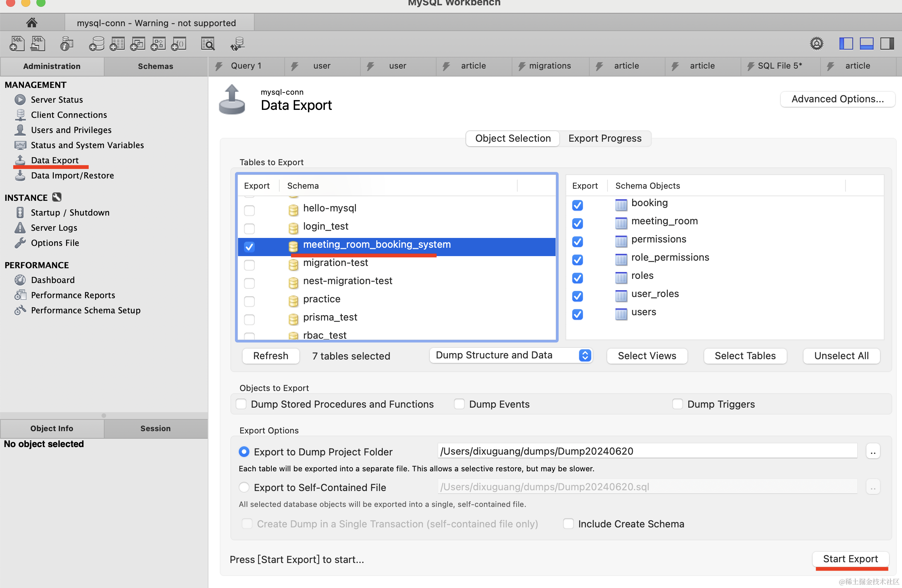Open preferences gear icon
Image resolution: width=902 pixels, height=588 pixels.
point(816,44)
